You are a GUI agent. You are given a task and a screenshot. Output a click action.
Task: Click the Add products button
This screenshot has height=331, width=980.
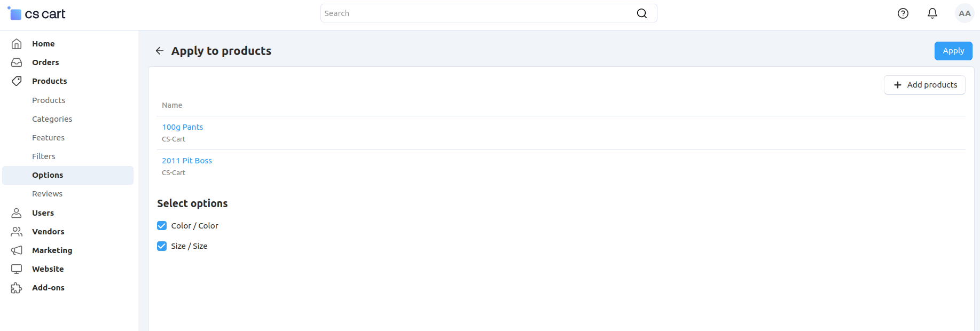tap(924, 85)
